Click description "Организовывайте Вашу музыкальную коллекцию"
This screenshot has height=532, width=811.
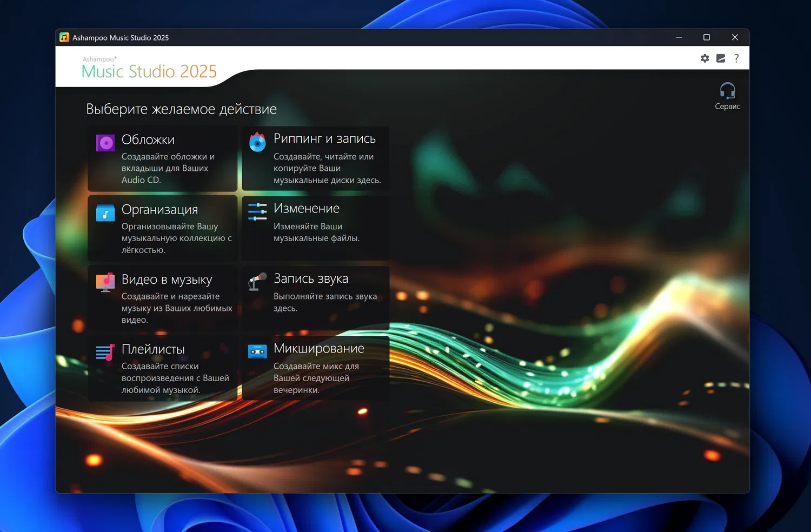pyautogui.click(x=177, y=238)
